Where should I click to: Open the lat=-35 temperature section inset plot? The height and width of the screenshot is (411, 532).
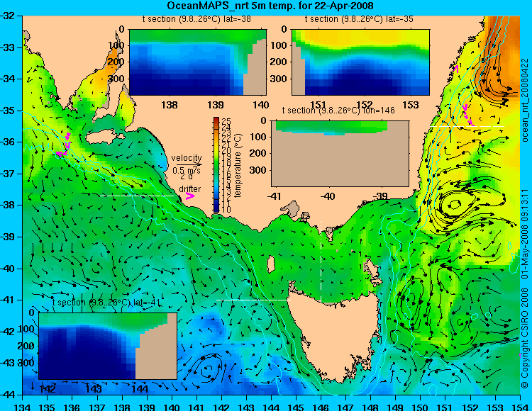(360, 62)
